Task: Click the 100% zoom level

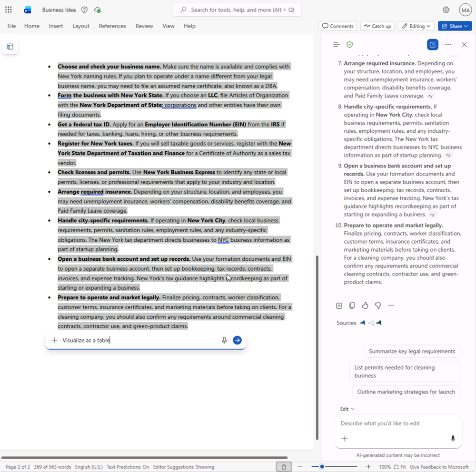Action: [385, 467]
